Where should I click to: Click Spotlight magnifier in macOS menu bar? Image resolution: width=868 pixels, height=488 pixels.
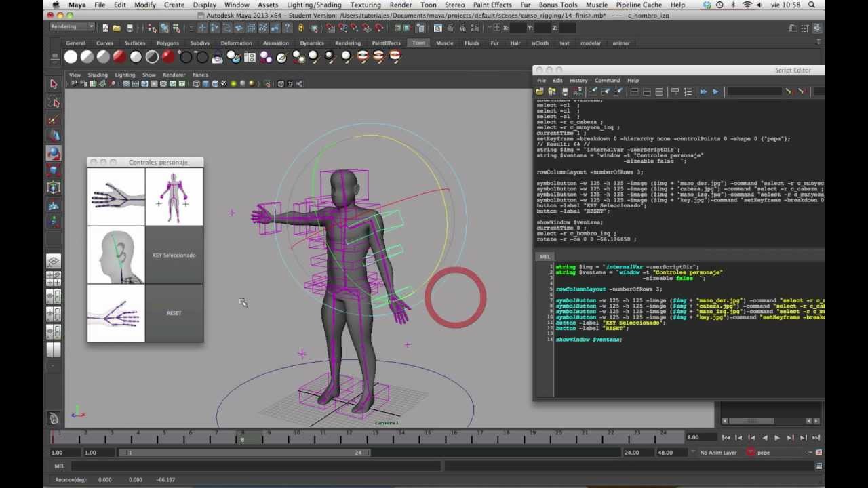[x=811, y=5]
